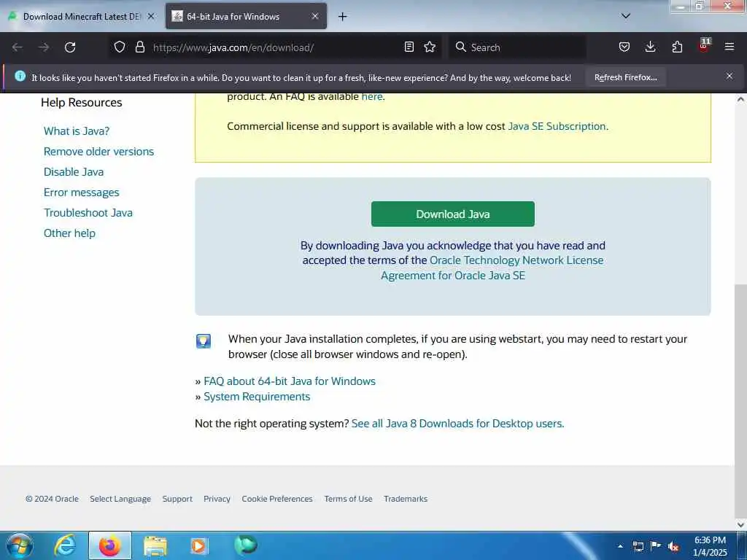Open a new tab with the plus icon
This screenshot has width=747, height=560.
(x=343, y=17)
